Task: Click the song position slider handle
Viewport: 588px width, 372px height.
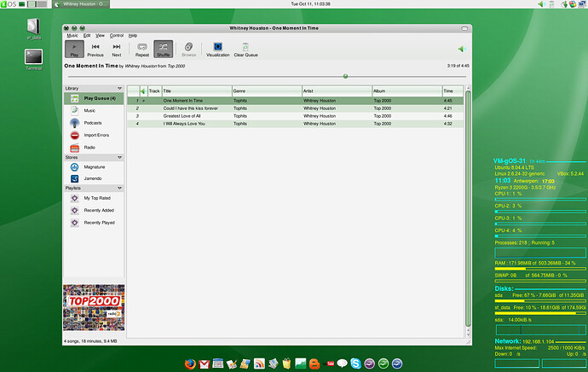Action: (345, 76)
